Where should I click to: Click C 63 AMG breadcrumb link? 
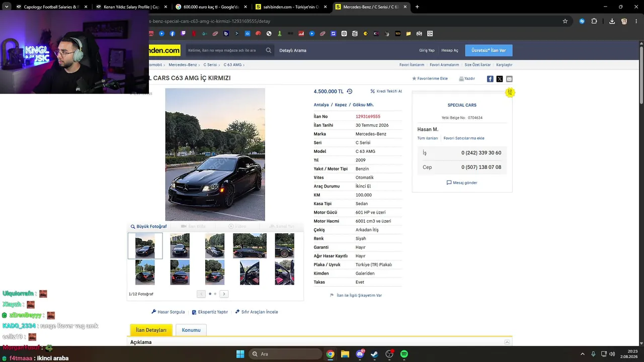[x=232, y=65]
